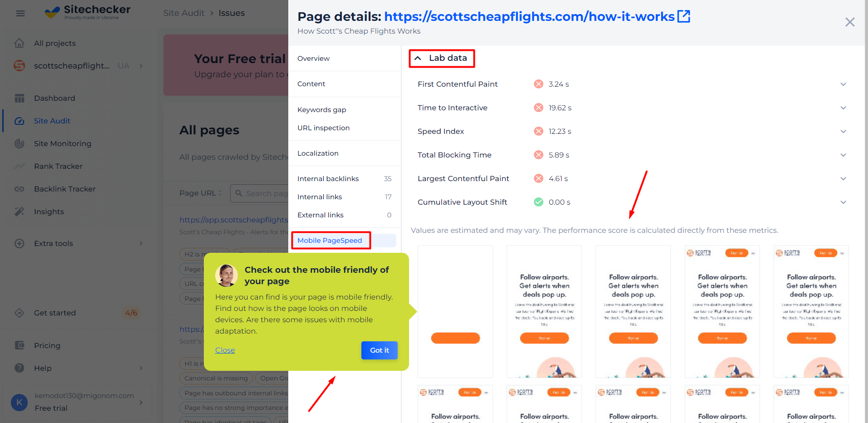The image size is (868, 423).
Task: Click the Site Audit breadcrumb link
Action: point(184,13)
